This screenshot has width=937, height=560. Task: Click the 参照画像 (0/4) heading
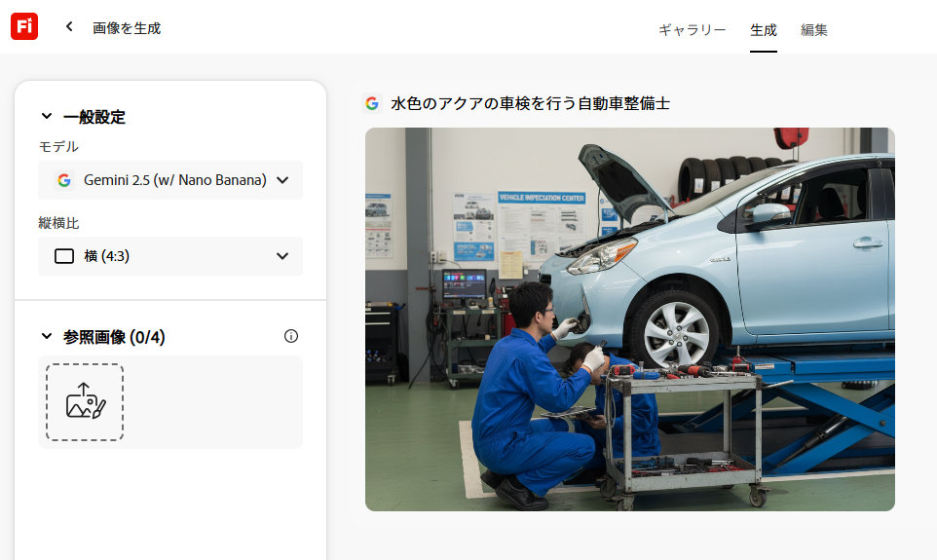click(x=114, y=337)
